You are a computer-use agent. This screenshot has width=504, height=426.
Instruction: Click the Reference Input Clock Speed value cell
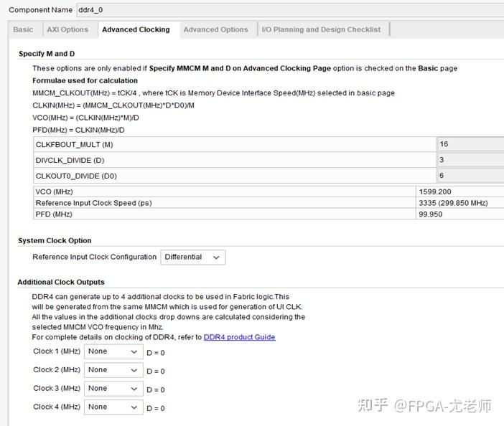459,203
